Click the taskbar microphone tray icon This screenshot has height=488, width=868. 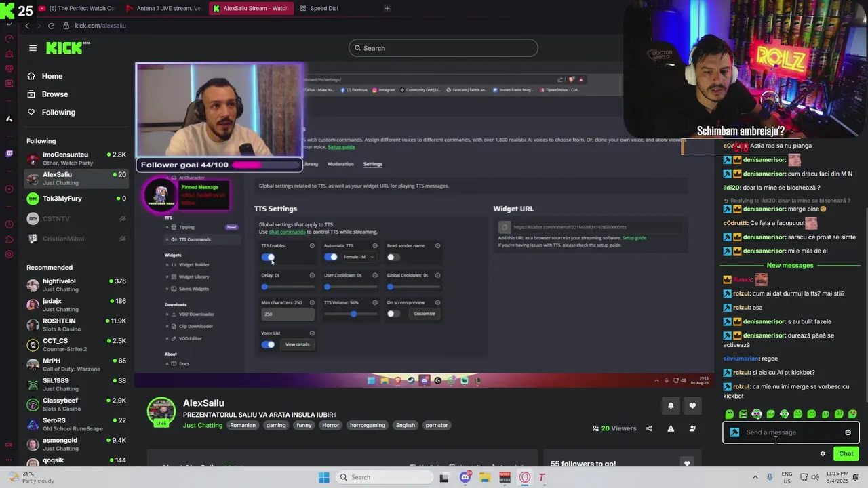(x=771, y=477)
